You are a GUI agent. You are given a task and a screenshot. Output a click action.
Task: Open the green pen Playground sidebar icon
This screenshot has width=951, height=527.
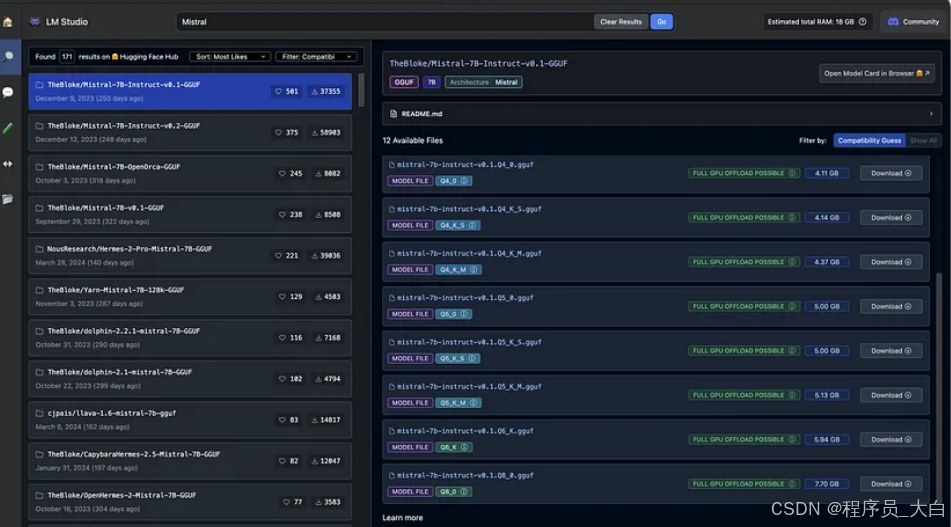point(8,128)
